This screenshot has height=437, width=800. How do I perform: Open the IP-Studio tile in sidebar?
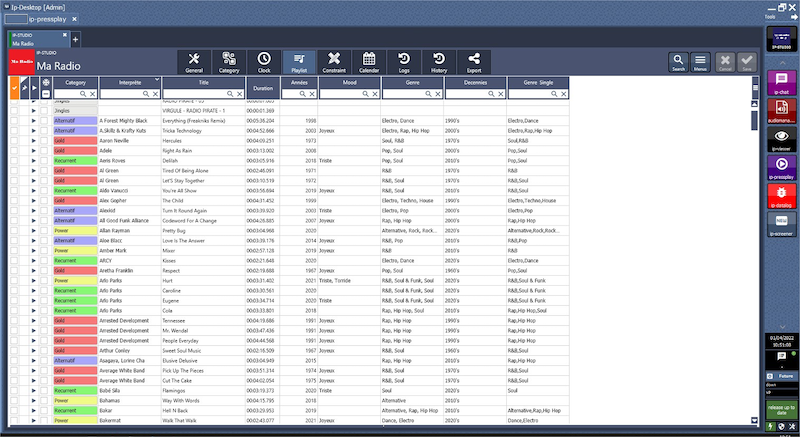(x=782, y=39)
